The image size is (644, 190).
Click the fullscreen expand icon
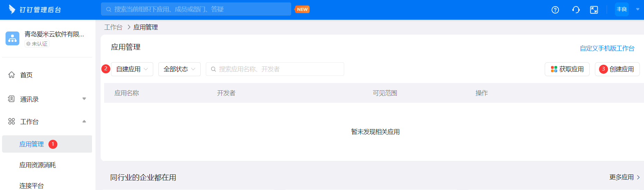tap(594, 10)
